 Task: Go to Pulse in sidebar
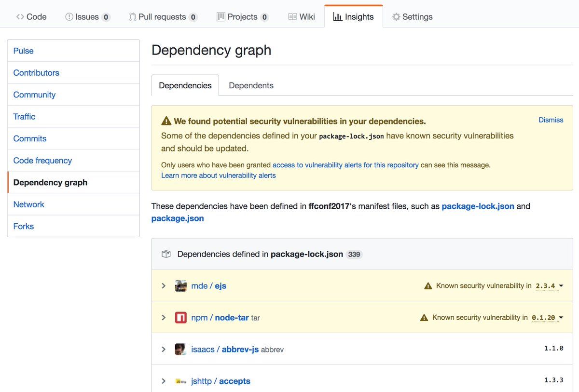coord(73,51)
